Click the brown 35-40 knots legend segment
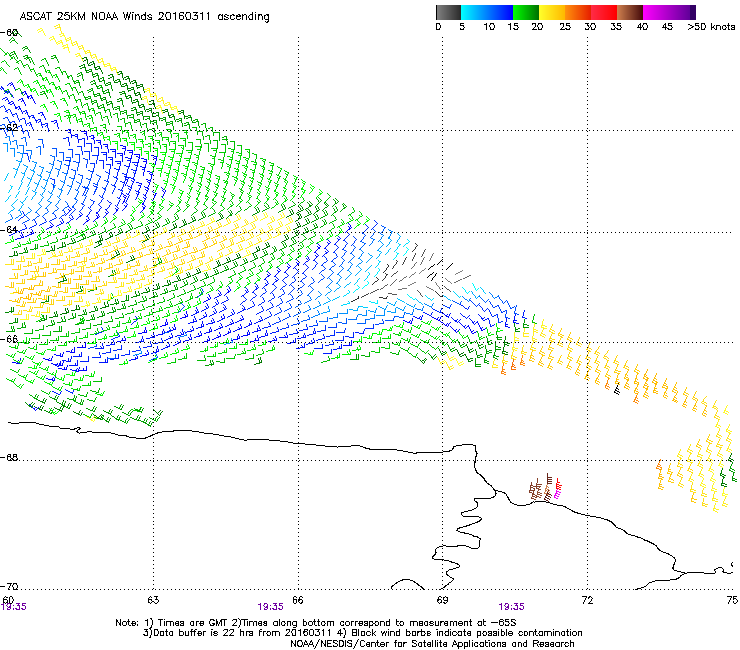This screenshot has width=740, height=650. 630,12
